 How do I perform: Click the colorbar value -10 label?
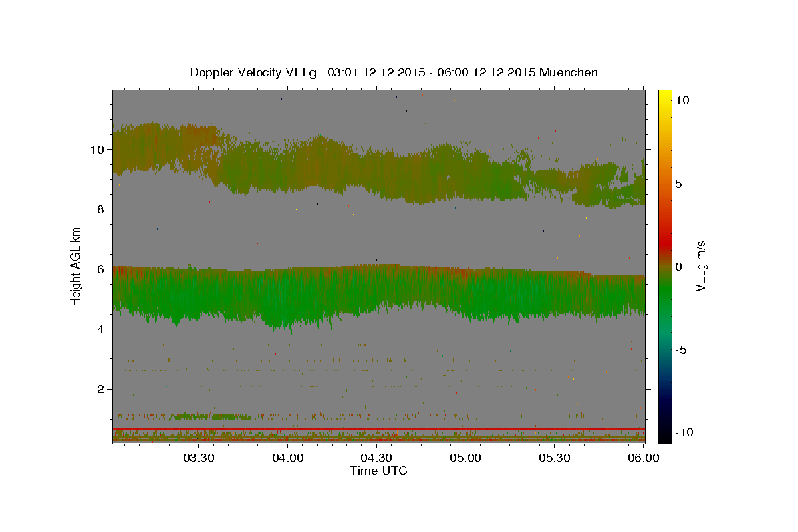[x=683, y=432]
